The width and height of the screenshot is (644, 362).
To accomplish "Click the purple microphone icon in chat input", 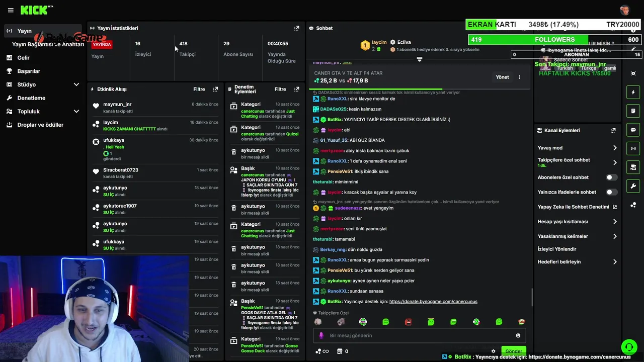I will 321,335.
